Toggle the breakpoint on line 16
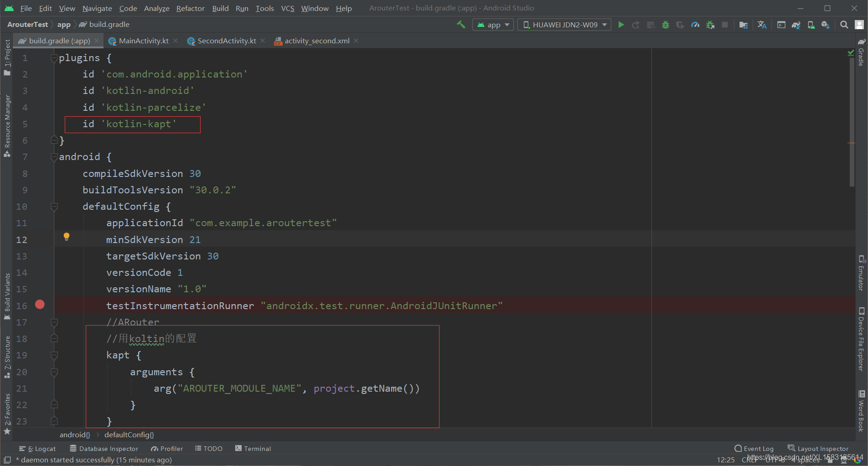This screenshot has height=466, width=868. coord(40,305)
